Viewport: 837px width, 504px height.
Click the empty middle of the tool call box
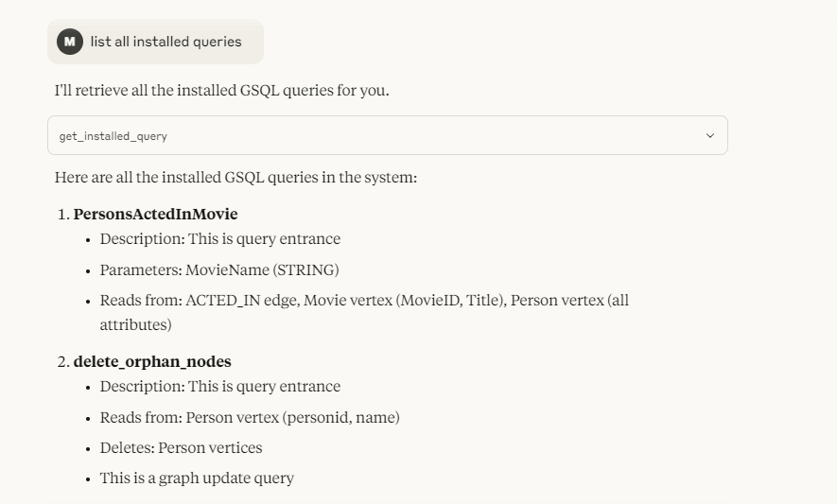click(426, 136)
